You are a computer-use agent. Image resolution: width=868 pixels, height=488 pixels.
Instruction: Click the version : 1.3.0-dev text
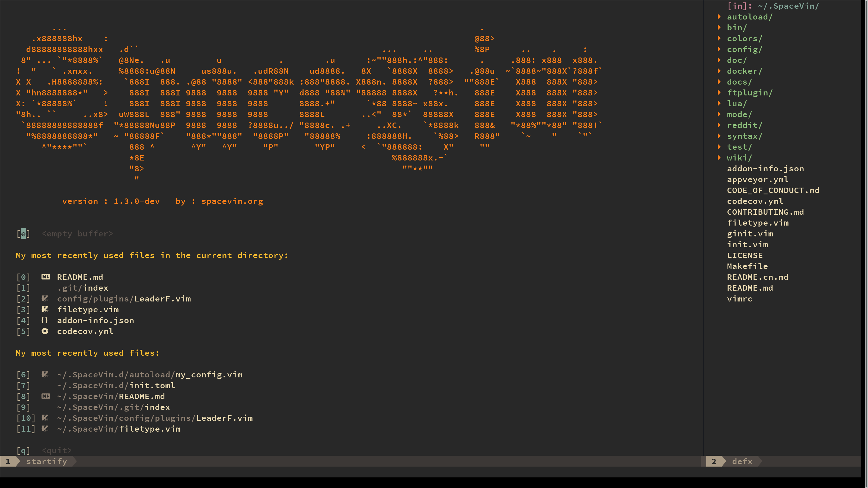111,201
